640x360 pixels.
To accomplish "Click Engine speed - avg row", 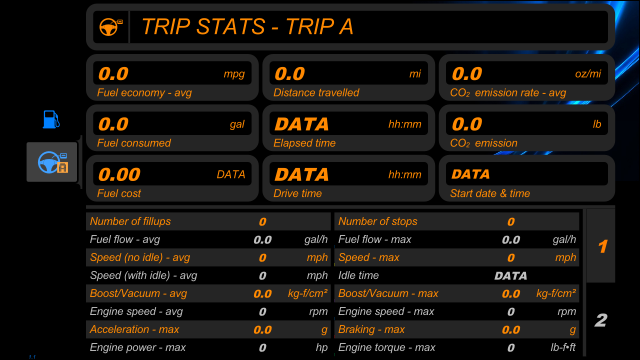I will tap(209, 311).
